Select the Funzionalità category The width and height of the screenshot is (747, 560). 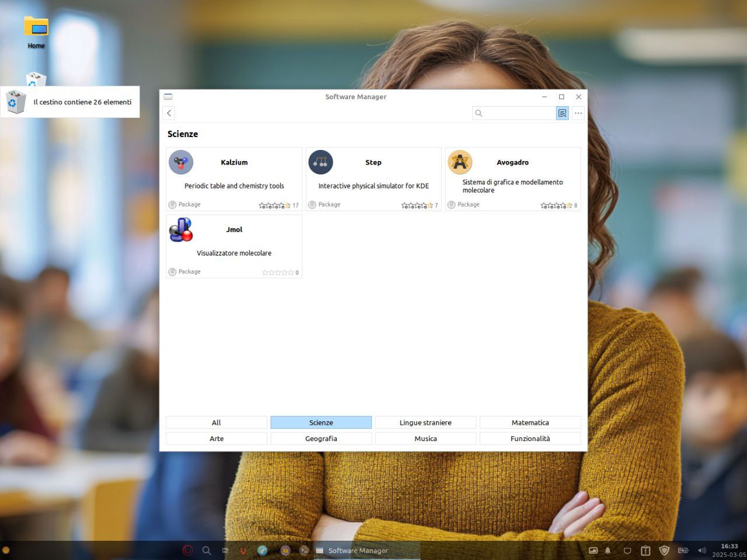530,439
